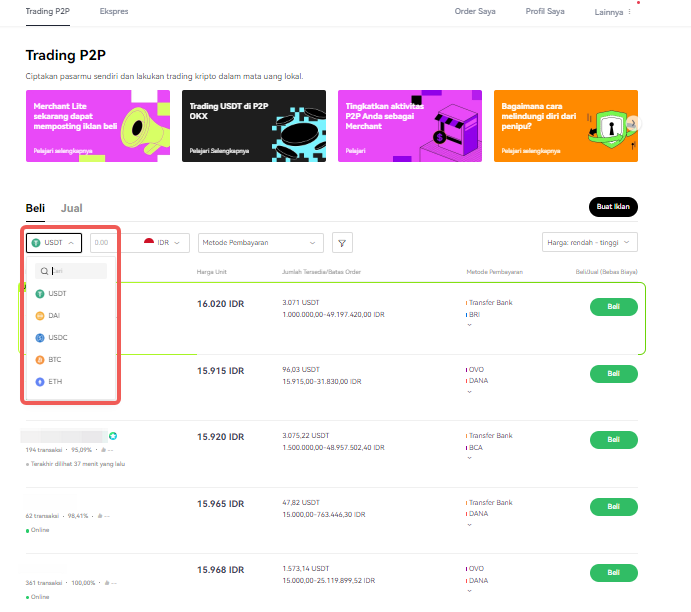
Task: Select DAI coin icon in dropdown list
Action: pos(40,316)
